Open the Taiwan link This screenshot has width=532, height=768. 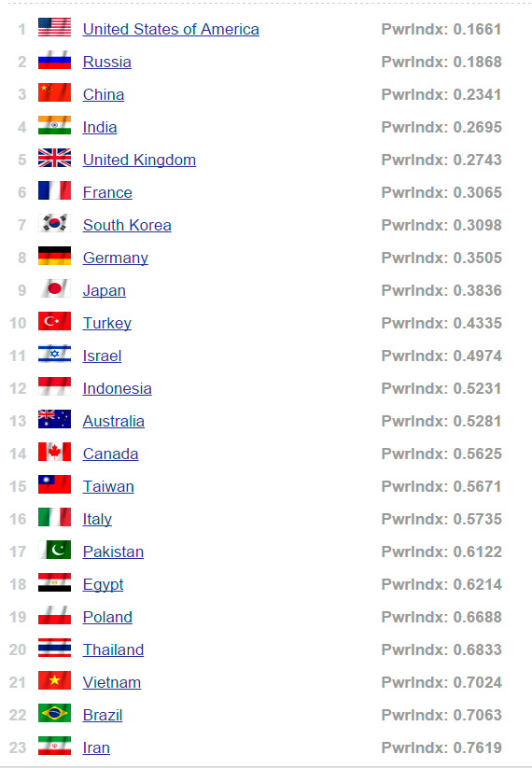click(x=108, y=486)
